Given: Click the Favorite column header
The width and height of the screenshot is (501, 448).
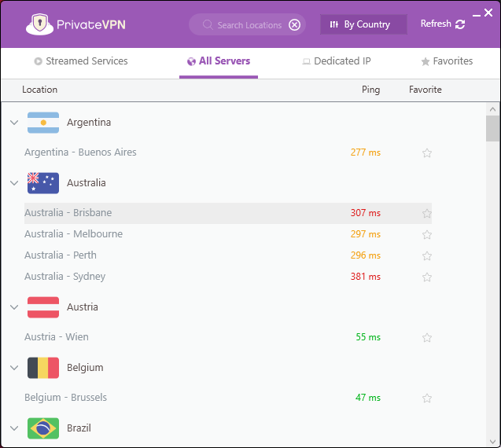Looking at the screenshot, I should coord(425,90).
